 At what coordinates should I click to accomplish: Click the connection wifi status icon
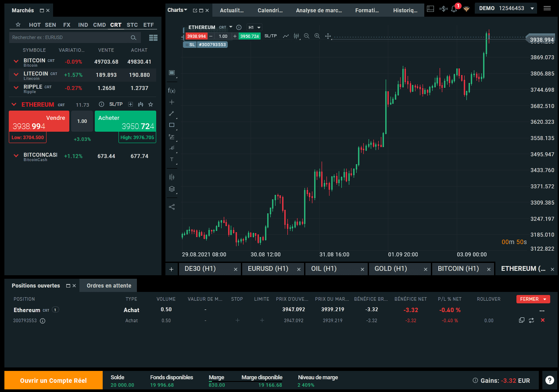click(466, 8)
